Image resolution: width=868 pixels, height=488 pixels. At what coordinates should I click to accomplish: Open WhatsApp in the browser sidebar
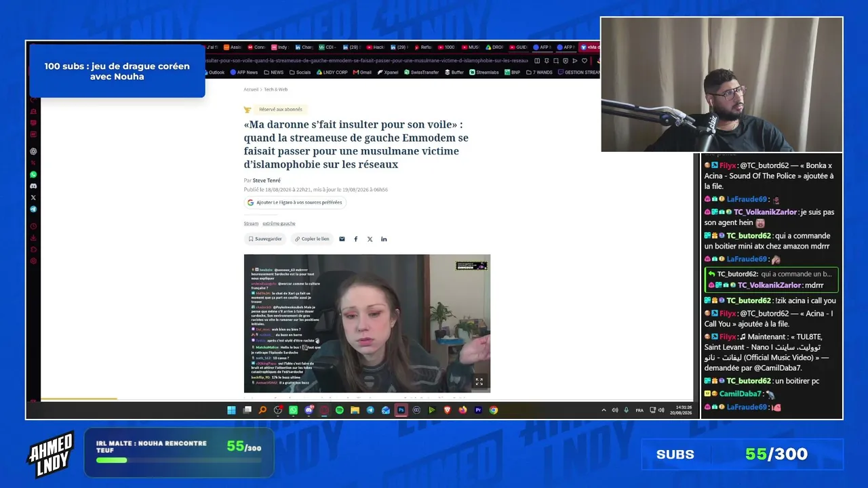[33, 174]
